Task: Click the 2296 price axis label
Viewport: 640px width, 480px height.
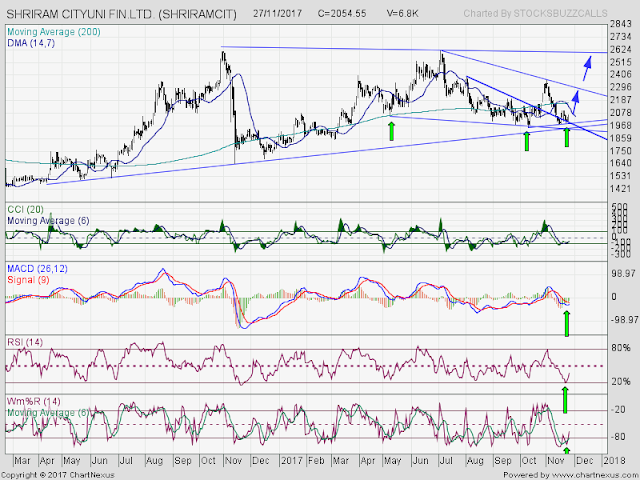Action: (621, 87)
